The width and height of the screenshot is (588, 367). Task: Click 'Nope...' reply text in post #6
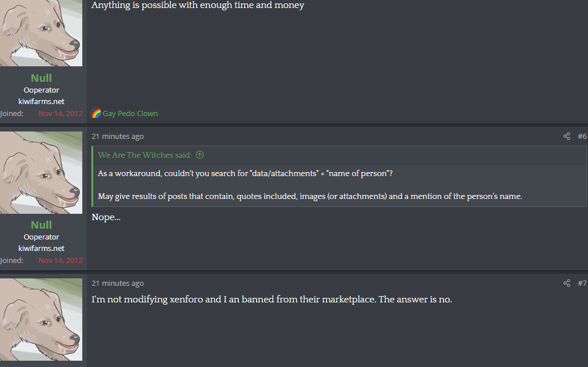tap(106, 217)
